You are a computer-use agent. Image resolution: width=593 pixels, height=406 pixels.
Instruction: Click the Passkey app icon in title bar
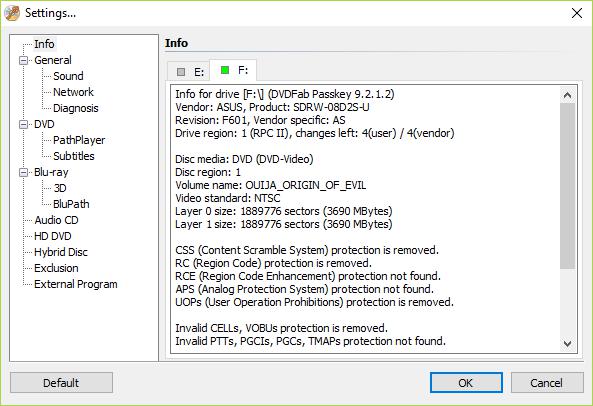click(x=12, y=13)
